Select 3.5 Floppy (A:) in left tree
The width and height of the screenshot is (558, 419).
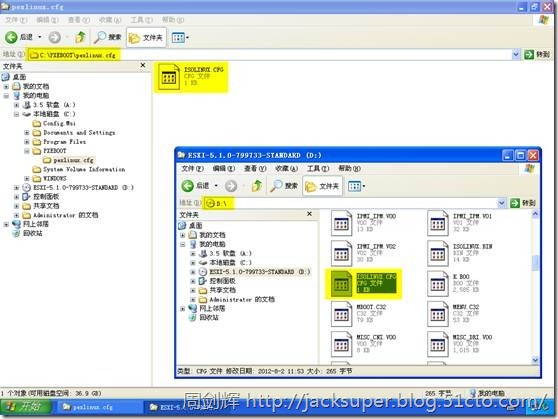[49, 105]
